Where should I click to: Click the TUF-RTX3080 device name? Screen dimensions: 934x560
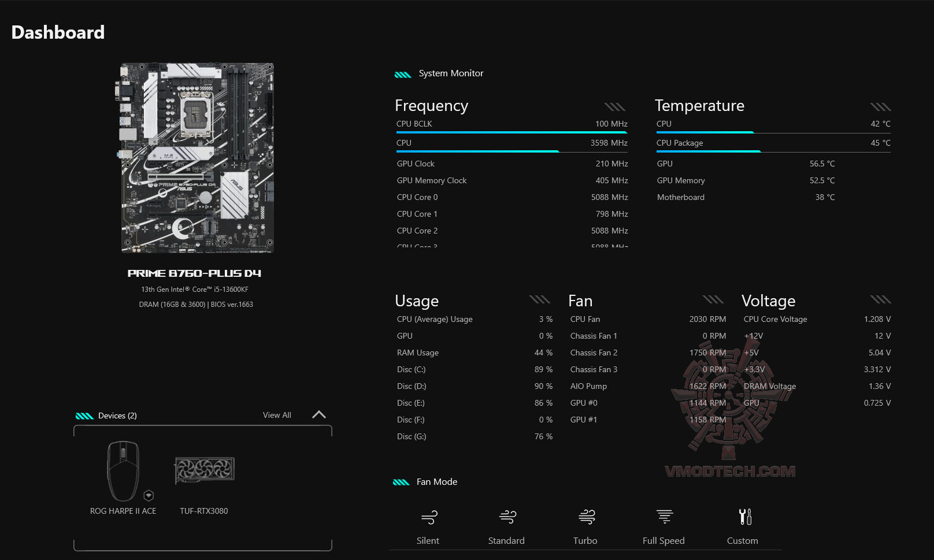(203, 511)
